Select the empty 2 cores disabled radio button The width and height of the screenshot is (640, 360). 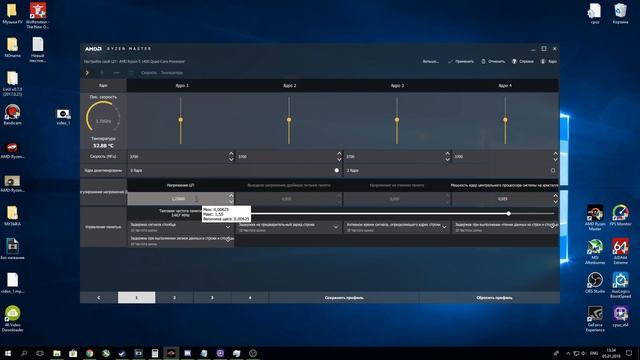click(553, 170)
